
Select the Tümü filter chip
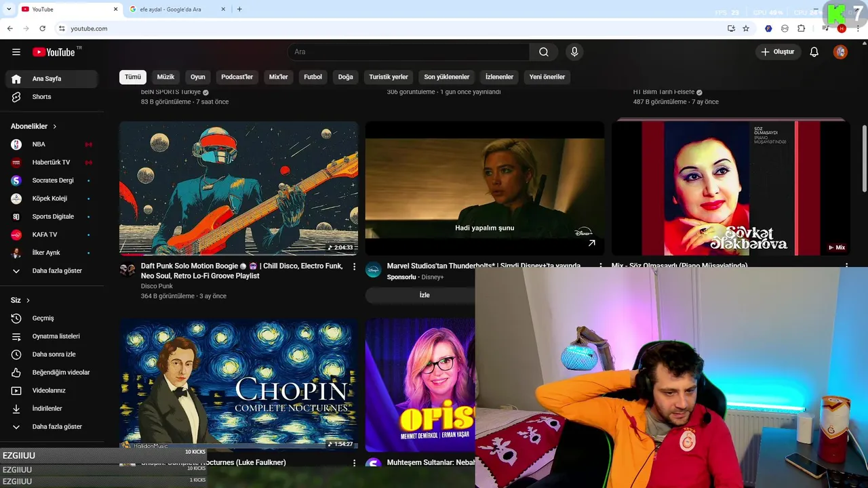[x=133, y=77]
